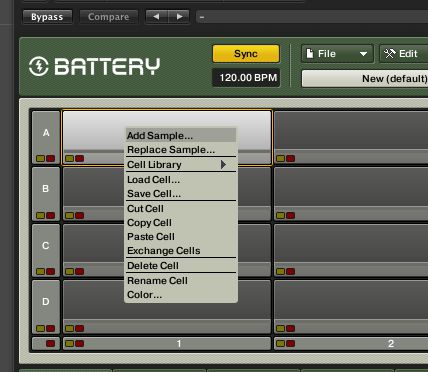
Task: Select Save Cell... menu entry
Action: 181,194
